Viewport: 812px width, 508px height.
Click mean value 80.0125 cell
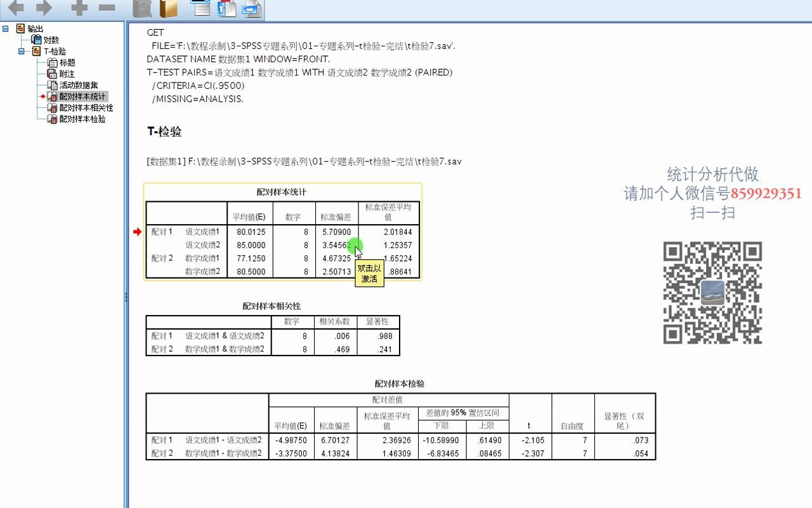pos(251,232)
